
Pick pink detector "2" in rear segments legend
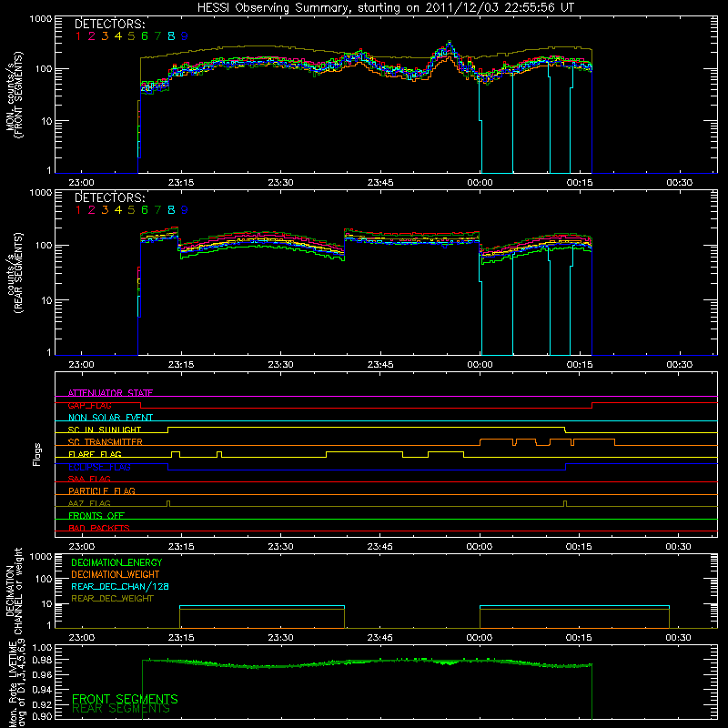(x=92, y=210)
